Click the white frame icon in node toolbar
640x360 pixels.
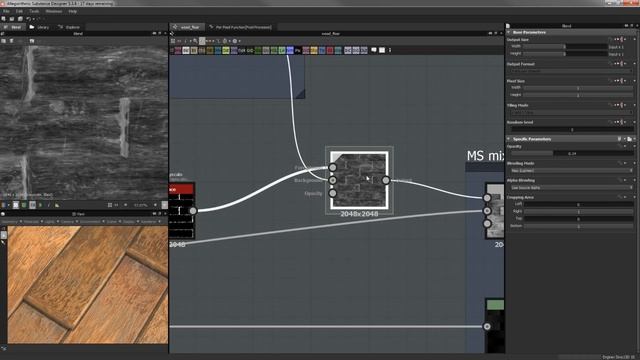[x=382, y=50]
